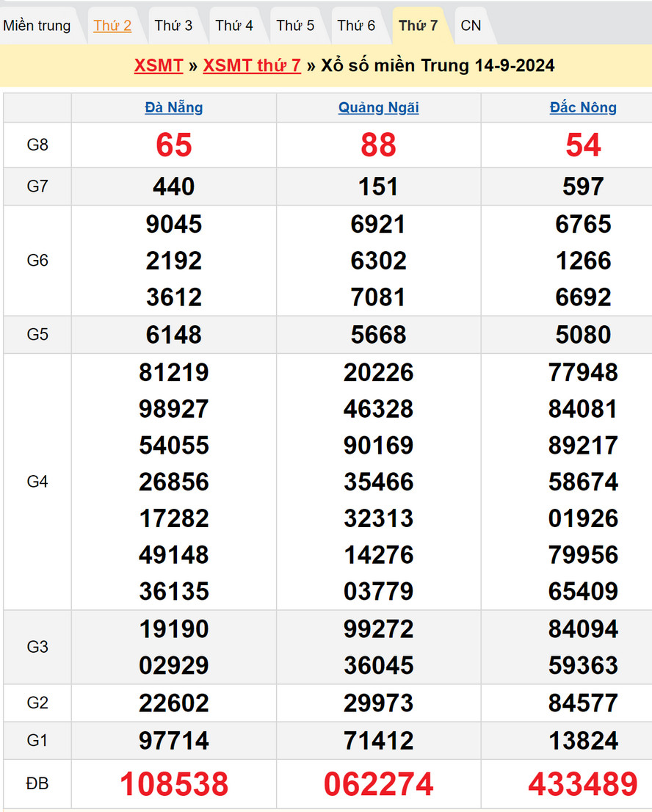Switch to the Thứ 6 tab

[356, 26]
